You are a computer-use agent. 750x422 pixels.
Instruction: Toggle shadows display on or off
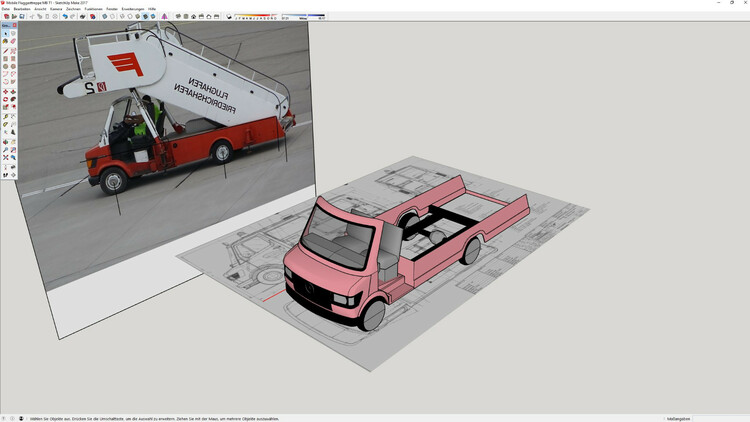click(x=230, y=17)
